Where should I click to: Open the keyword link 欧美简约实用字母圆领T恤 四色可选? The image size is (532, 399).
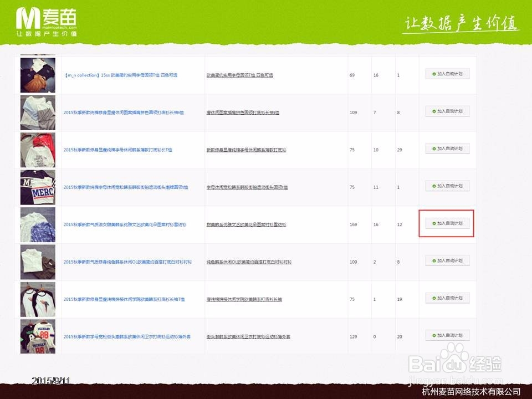pos(239,74)
